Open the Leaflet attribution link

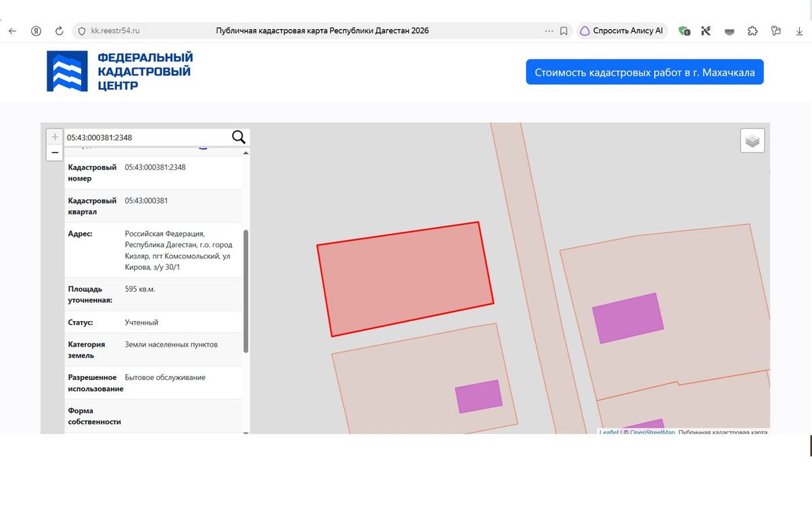pyautogui.click(x=609, y=433)
